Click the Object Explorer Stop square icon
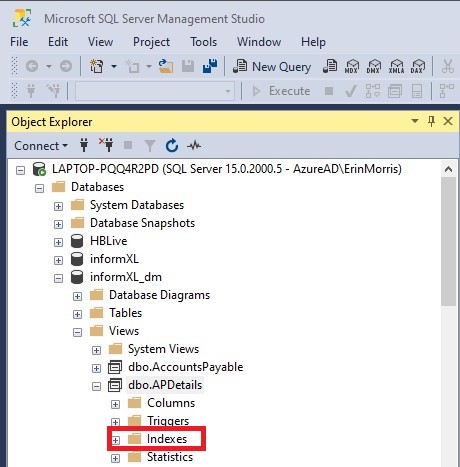 point(128,145)
